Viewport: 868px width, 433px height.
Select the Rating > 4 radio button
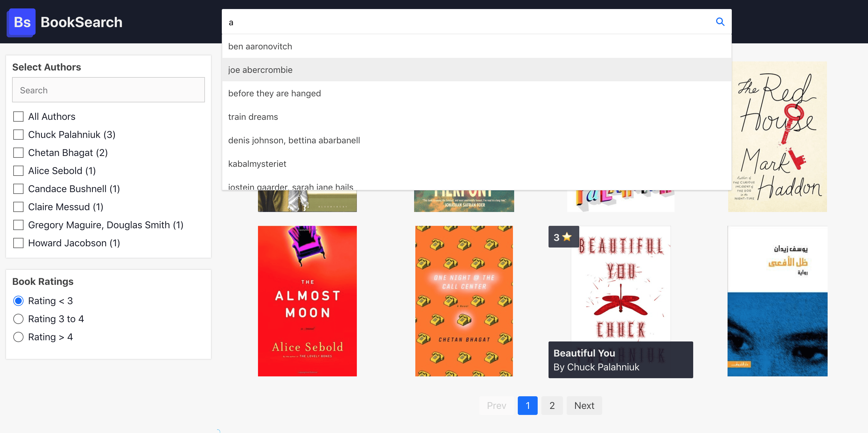tap(18, 336)
